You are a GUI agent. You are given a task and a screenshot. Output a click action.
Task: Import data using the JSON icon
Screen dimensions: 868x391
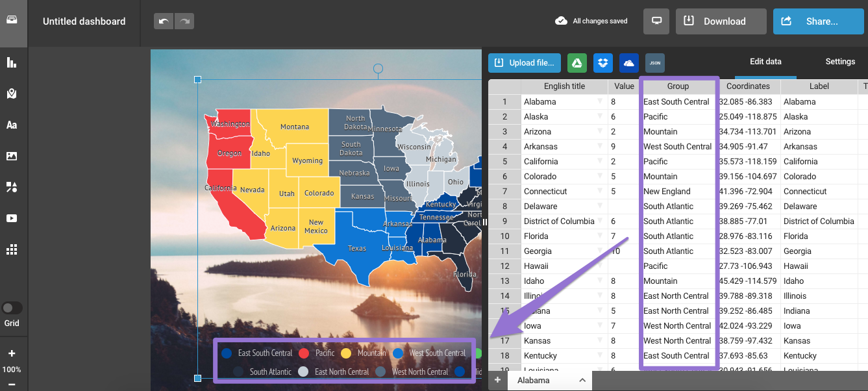pos(654,63)
